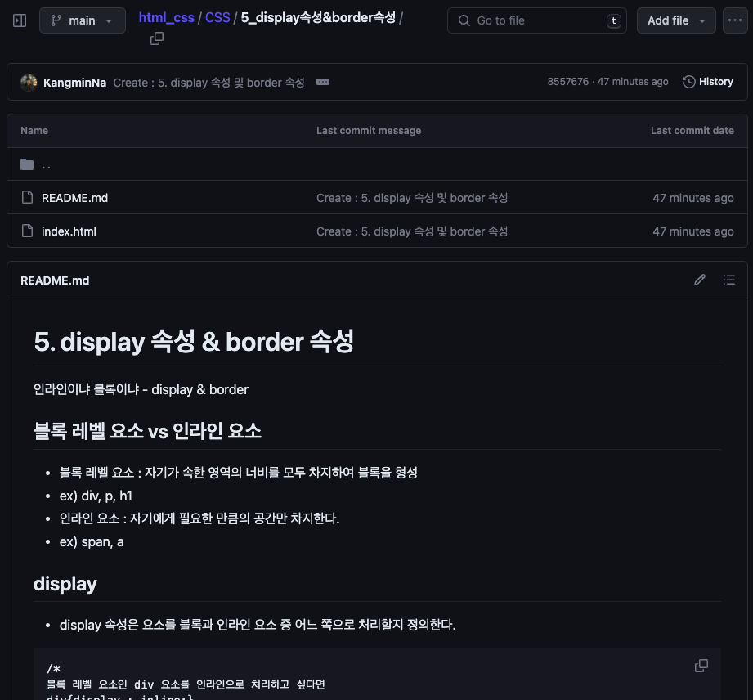View KangminNa's avatar profile

[29, 82]
